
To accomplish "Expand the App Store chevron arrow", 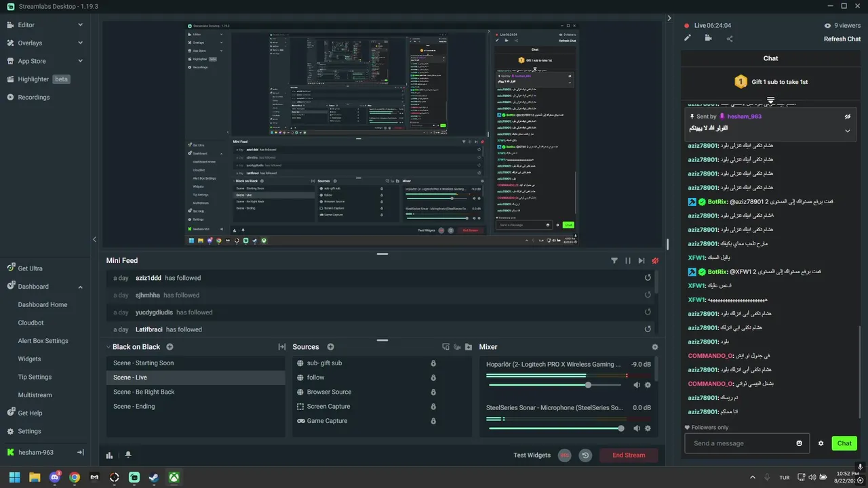I will click(80, 61).
